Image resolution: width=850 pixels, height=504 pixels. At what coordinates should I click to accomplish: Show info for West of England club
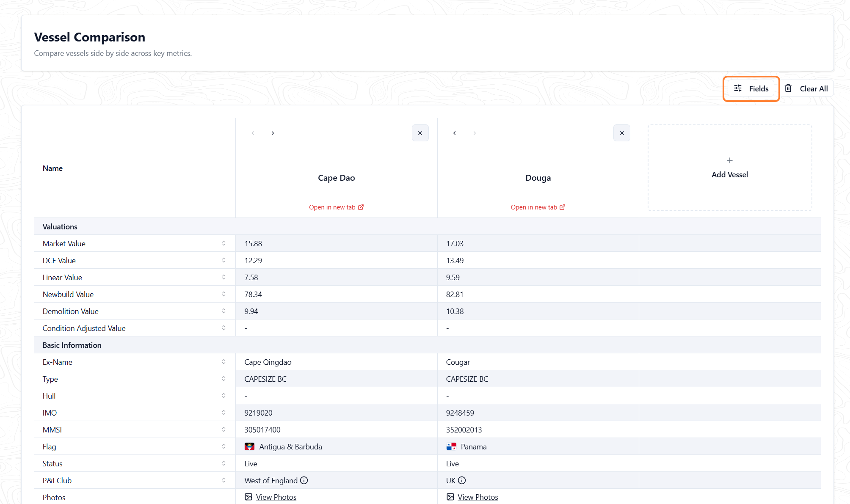tap(304, 480)
